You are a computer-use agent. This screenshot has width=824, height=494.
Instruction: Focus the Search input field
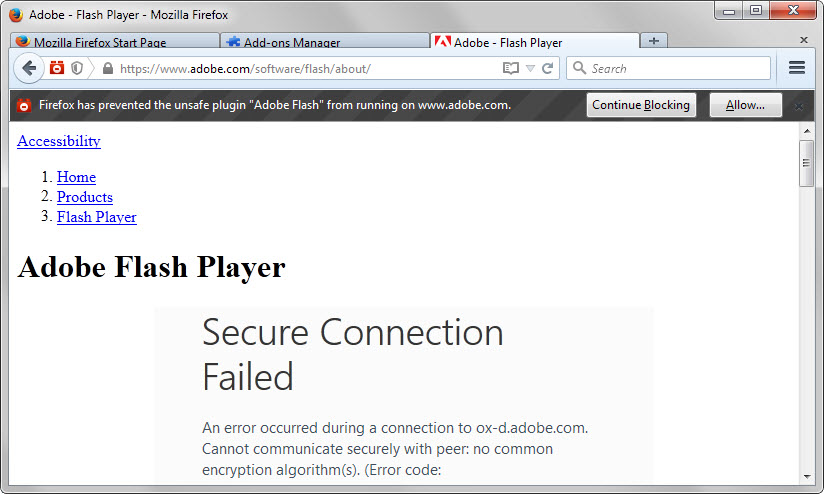(x=676, y=69)
